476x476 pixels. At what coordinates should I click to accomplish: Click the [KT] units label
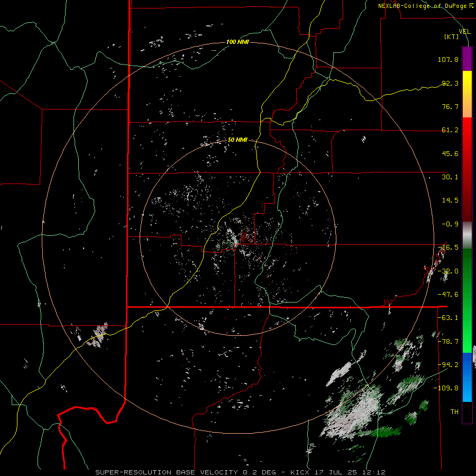tap(451, 36)
